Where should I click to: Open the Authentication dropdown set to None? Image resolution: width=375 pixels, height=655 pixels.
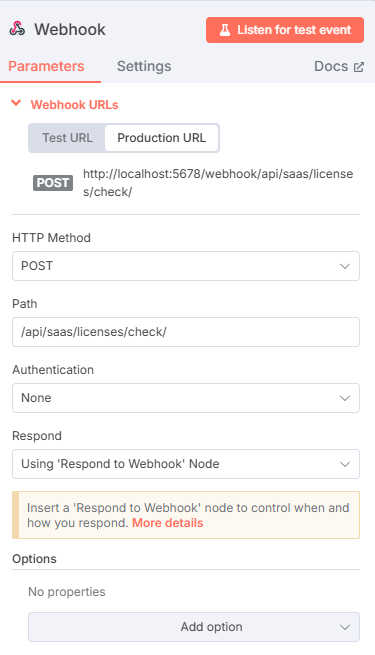[x=186, y=398]
